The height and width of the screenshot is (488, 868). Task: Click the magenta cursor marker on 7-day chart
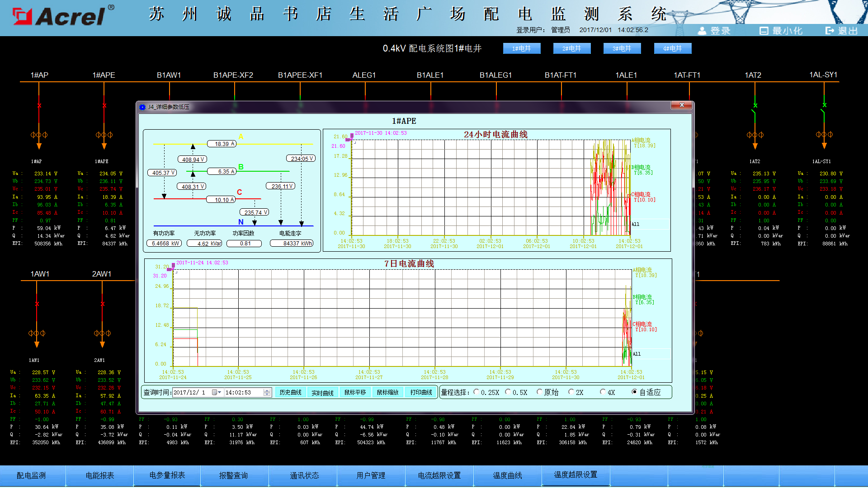click(171, 267)
